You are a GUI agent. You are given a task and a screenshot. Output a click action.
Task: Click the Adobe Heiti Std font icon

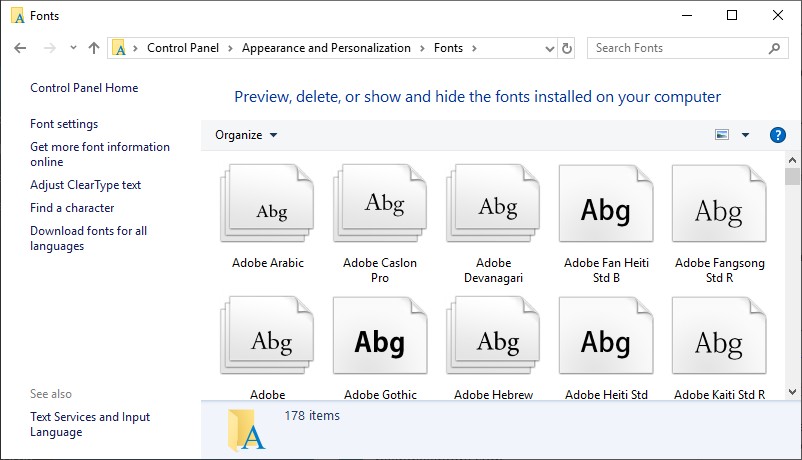606,335
